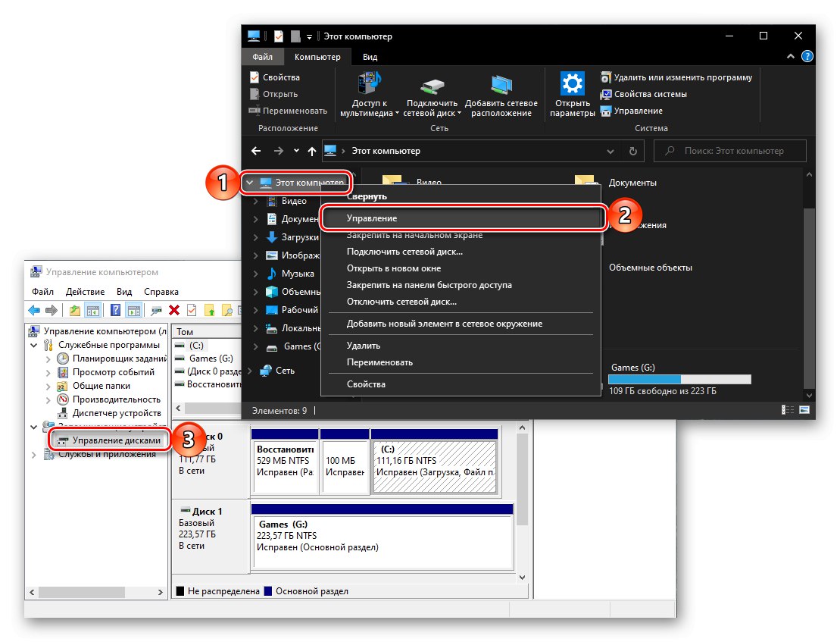Image resolution: width=840 pixels, height=642 pixels.
Task: Click 'Удалить или изменить программу' ribbon icon
Action: coord(676,77)
